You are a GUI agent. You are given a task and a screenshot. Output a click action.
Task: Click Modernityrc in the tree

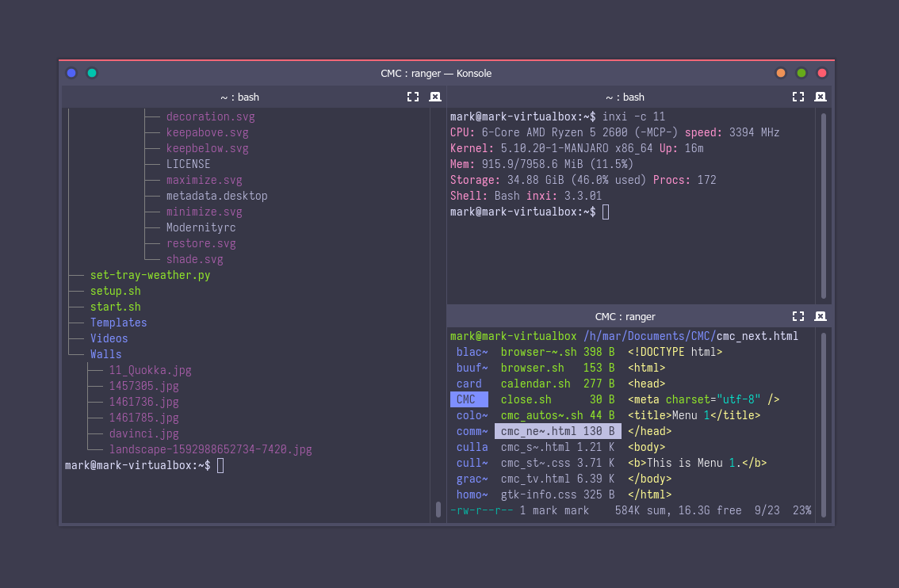(x=201, y=227)
